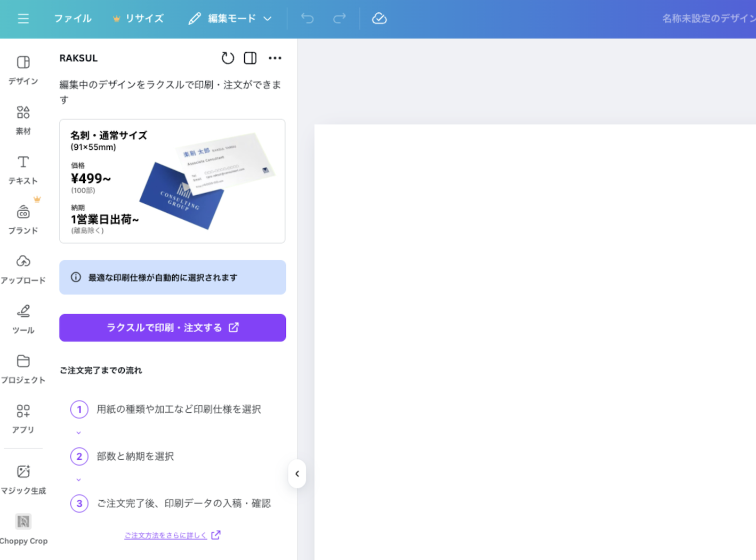This screenshot has width=756, height=560.
Task: Collapse the side panel with arrow handle
Action: click(297, 474)
